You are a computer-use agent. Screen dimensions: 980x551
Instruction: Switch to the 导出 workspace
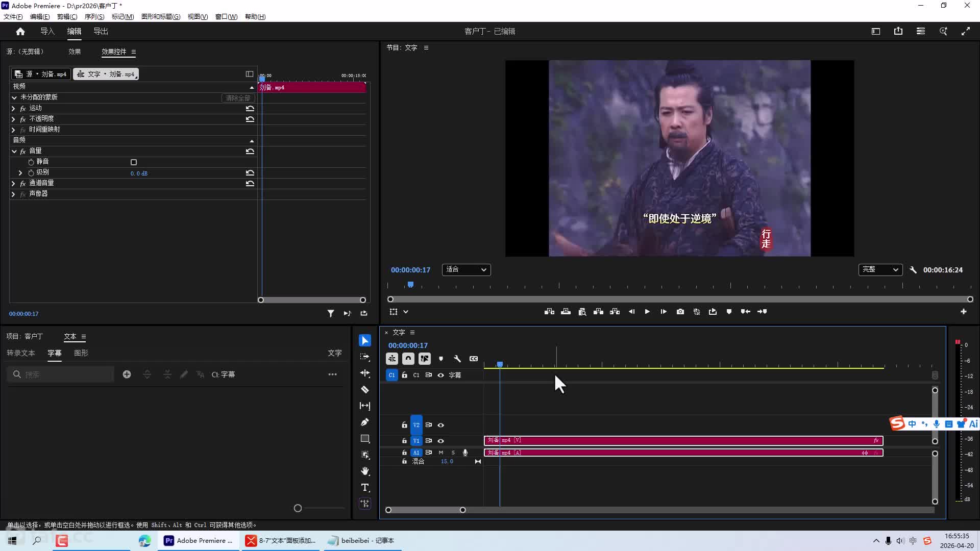tap(101, 32)
